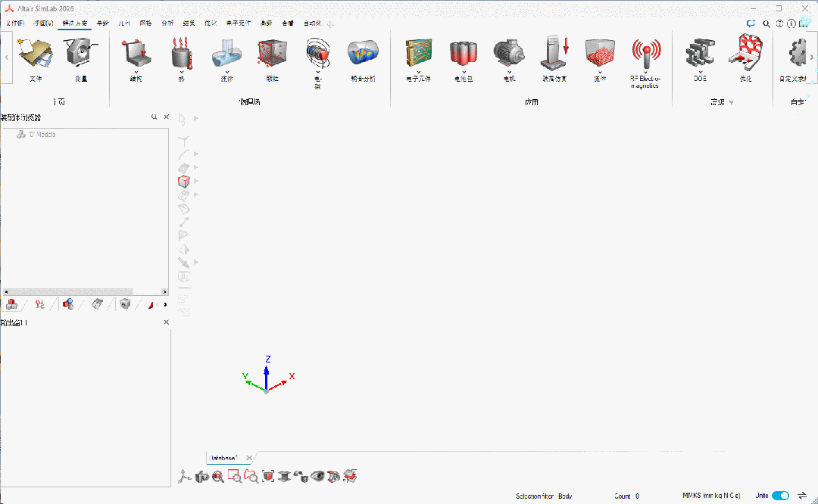Click the right scroll arrow of browser tabs
Viewport: 818px width, 504px height.
(x=165, y=304)
